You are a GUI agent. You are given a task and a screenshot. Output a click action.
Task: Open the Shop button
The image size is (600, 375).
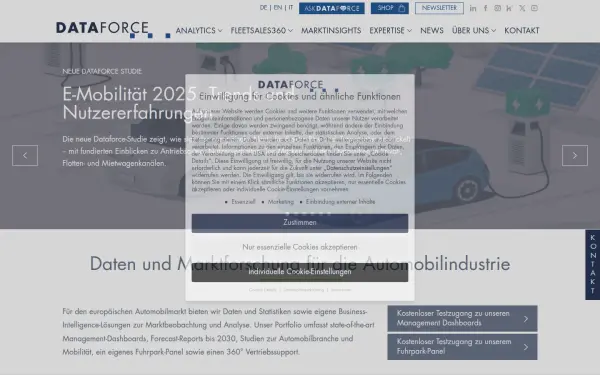coord(390,8)
